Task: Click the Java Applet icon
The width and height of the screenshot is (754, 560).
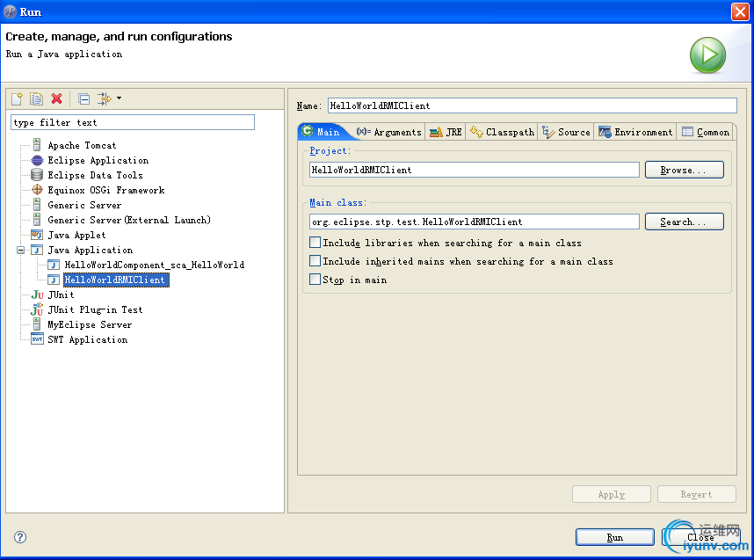Action: coord(37,235)
